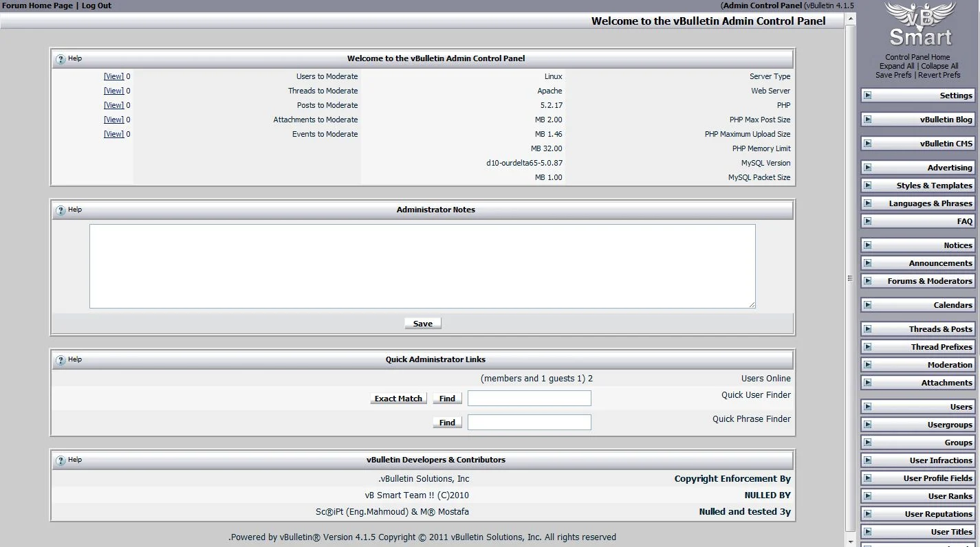Click Help icon in Administrator Notes header
The height and width of the screenshot is (547, 980).
tap(61, 210)
